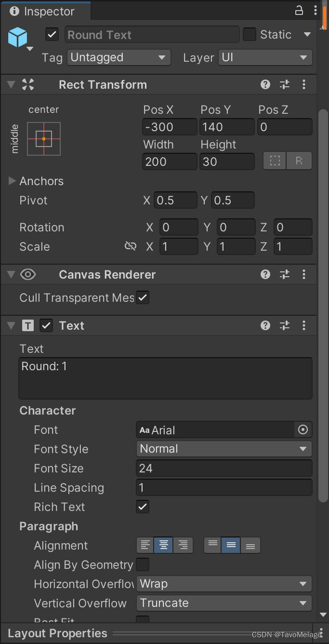Open Rect Transform presets slider icon

click(285, 85)
